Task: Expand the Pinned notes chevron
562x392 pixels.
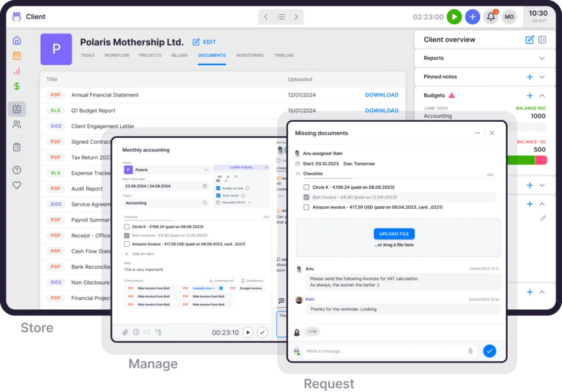Action: pos(542,77)
